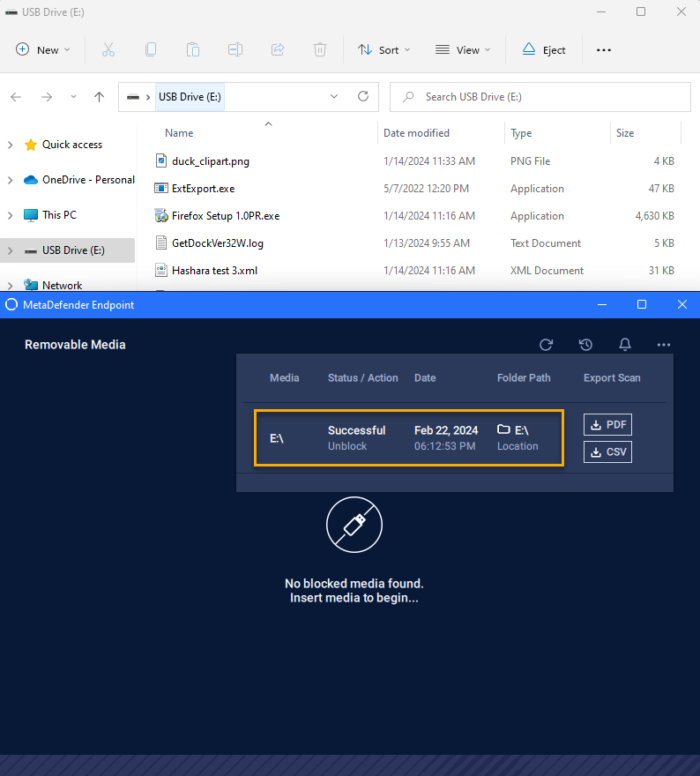Click the duck_clipart.png file icon

pos(160,160)
